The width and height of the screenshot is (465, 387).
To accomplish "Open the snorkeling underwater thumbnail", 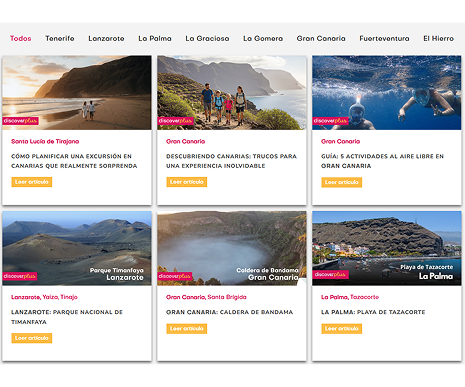I will (x=387, y=92).
